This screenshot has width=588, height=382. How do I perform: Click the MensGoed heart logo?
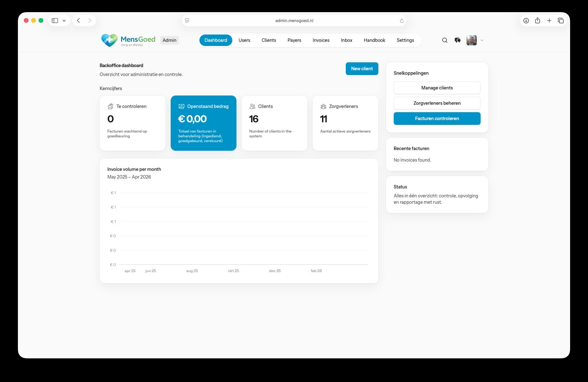[x=109, y=40]
